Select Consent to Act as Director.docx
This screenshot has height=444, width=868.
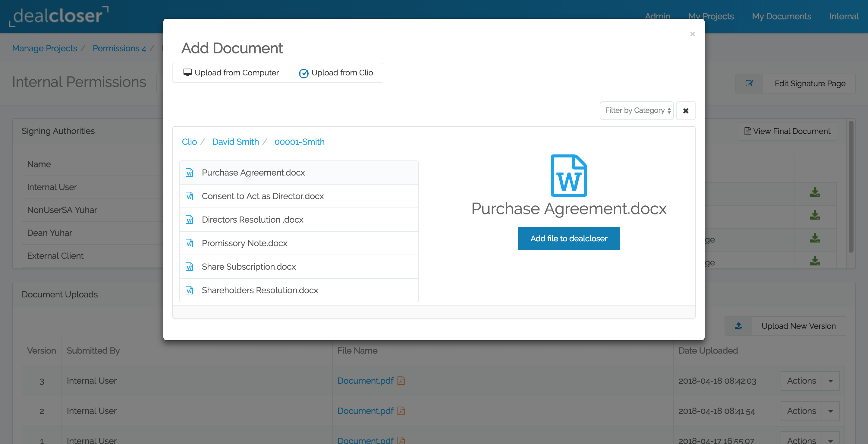pyautogui.click(x=299, y=196)
